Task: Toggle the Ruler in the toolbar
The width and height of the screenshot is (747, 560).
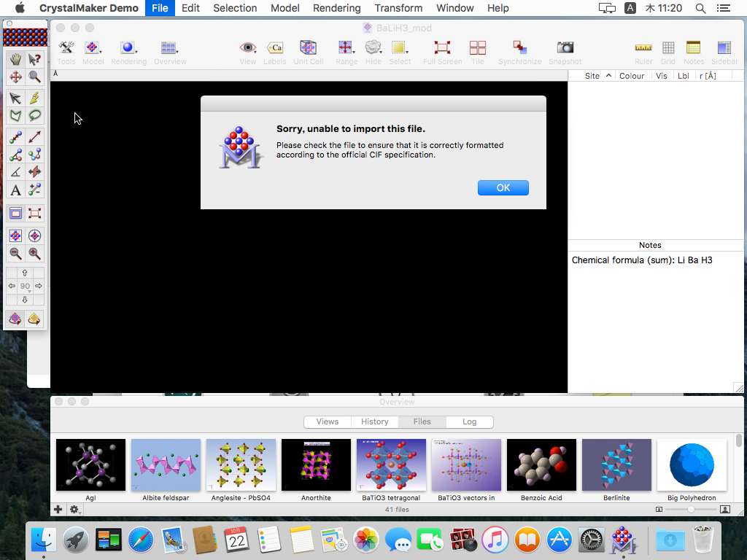Action: [x=643, y=52]
